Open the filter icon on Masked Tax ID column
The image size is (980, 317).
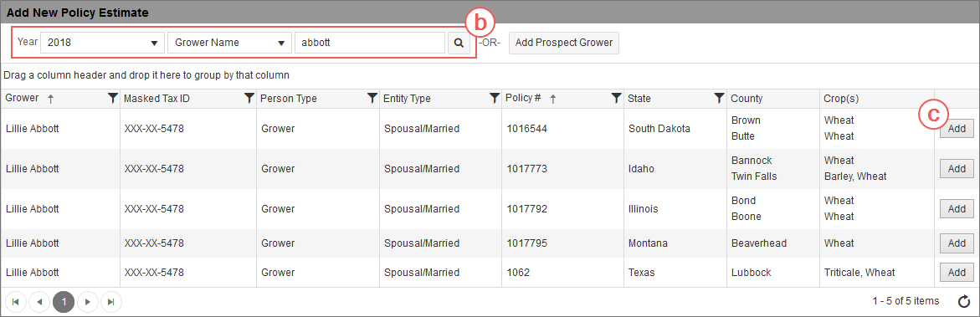pos(249,98)
